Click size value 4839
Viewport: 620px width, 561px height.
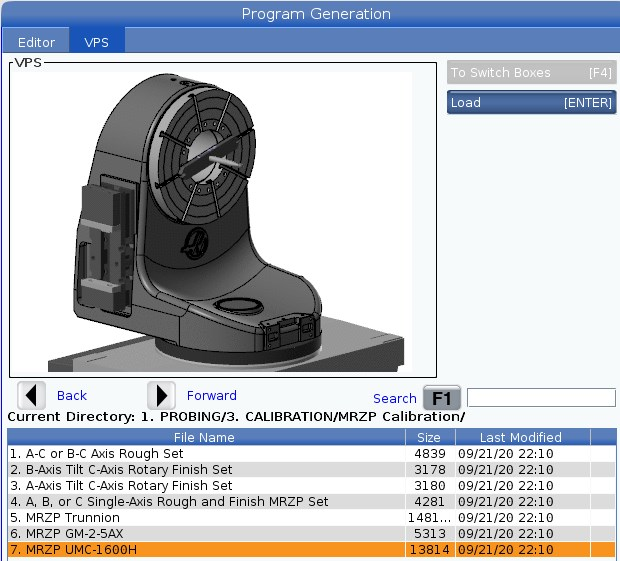pos(430,453)
